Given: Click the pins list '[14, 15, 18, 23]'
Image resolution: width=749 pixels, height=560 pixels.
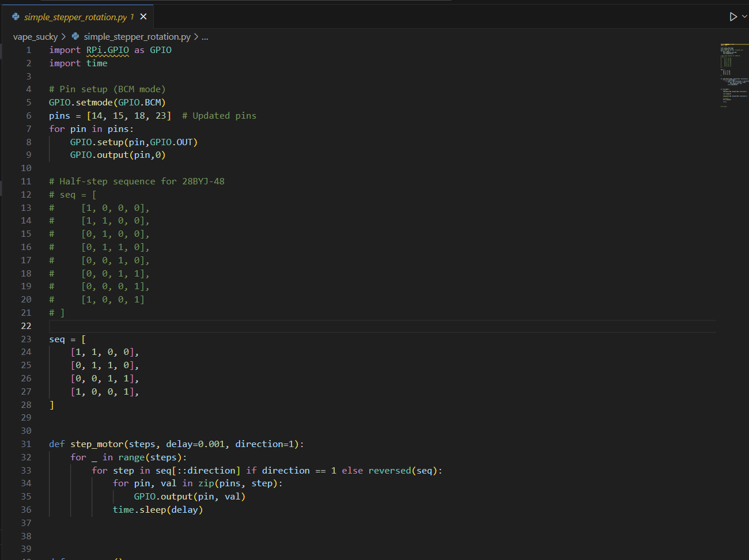Looking at the screenshot, I should [x=129, y=116].
